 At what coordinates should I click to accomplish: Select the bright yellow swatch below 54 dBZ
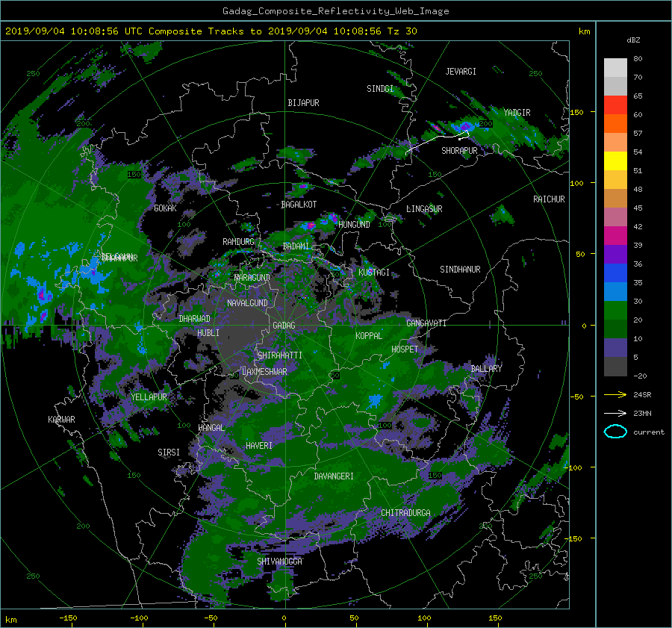[615, 161]
